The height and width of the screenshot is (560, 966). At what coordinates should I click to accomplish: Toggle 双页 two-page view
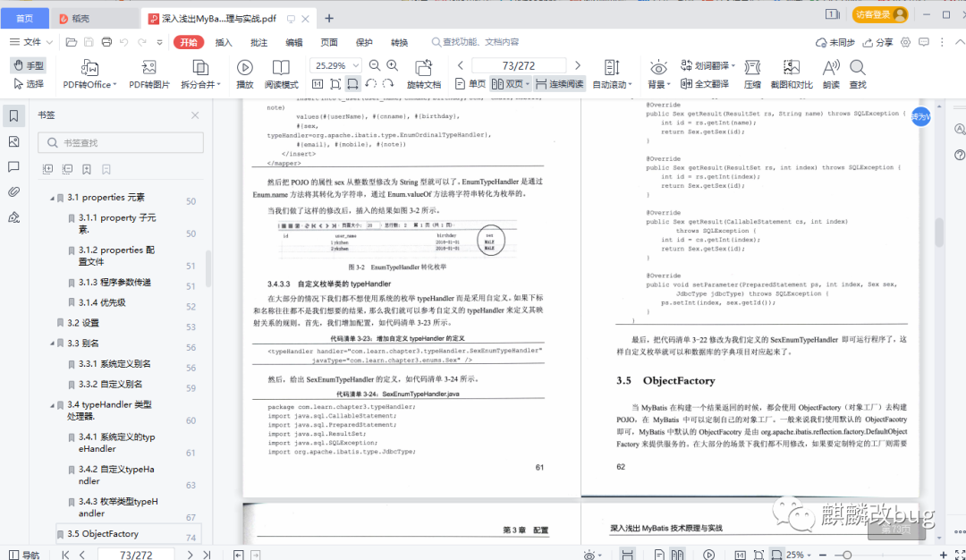pyautogui.click(x=510, y=84)
